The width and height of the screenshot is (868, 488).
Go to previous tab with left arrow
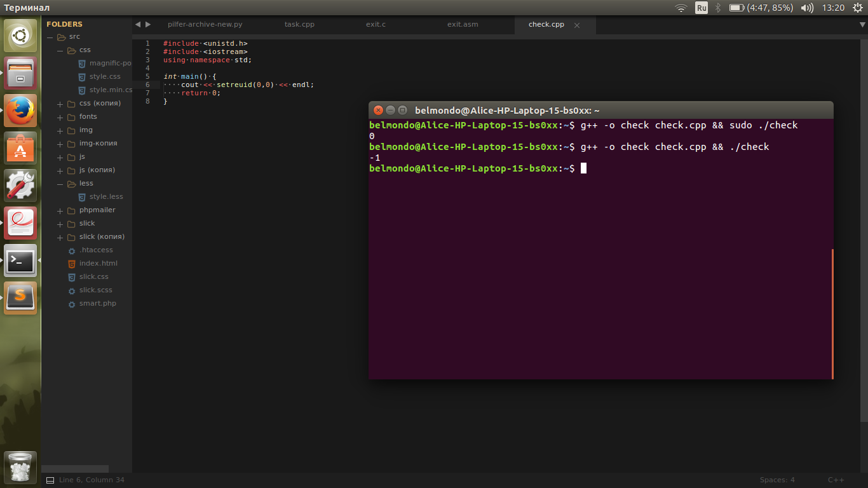138,24
